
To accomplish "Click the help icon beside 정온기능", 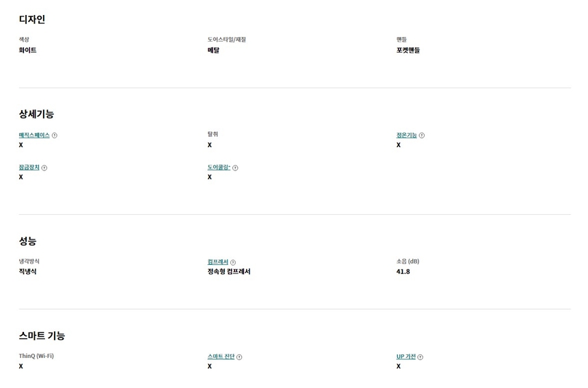I will (421, 135).
